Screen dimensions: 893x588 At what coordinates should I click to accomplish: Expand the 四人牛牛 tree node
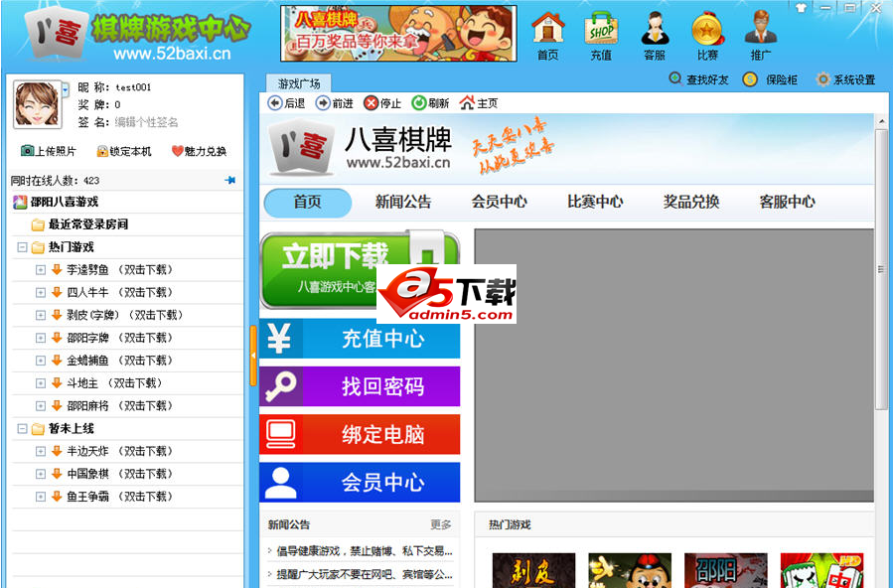coord(41,293)
